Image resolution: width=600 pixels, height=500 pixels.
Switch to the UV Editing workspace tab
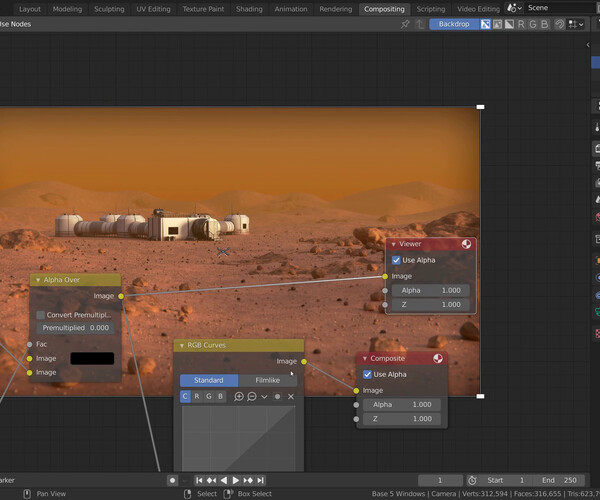click(153, 9)
